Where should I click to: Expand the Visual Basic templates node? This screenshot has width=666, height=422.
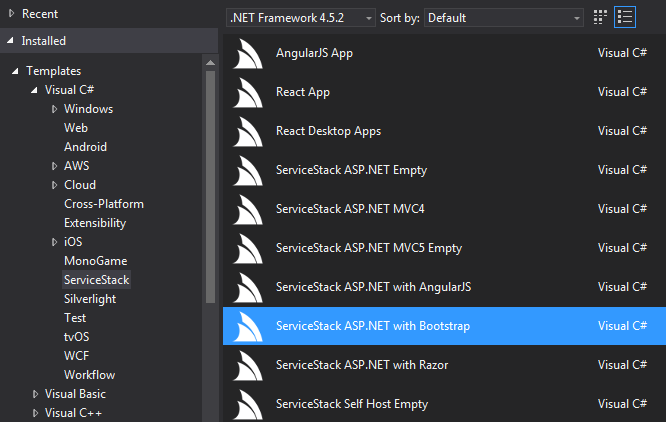pyautogui.click(x=35, y=394)
